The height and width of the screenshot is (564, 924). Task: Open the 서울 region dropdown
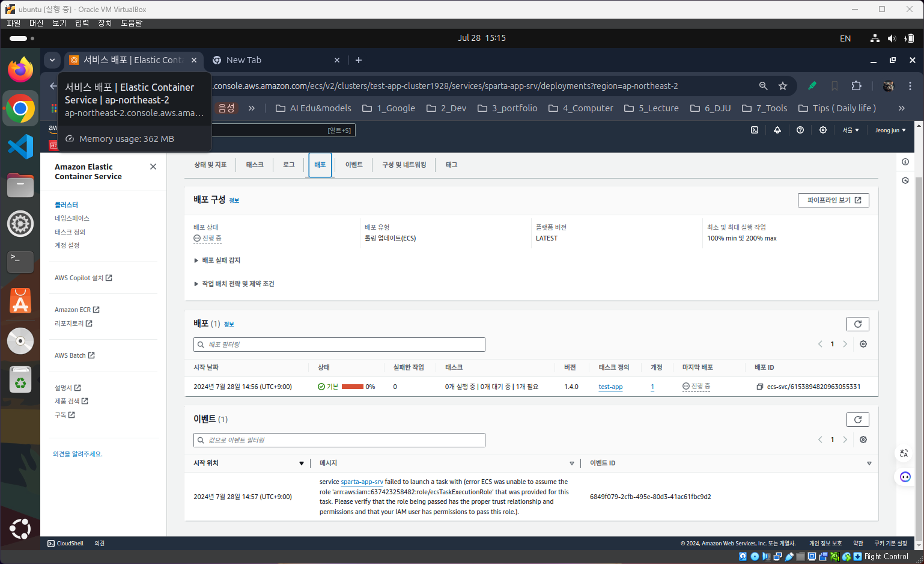pyautogui.click(x=851, y=130)
